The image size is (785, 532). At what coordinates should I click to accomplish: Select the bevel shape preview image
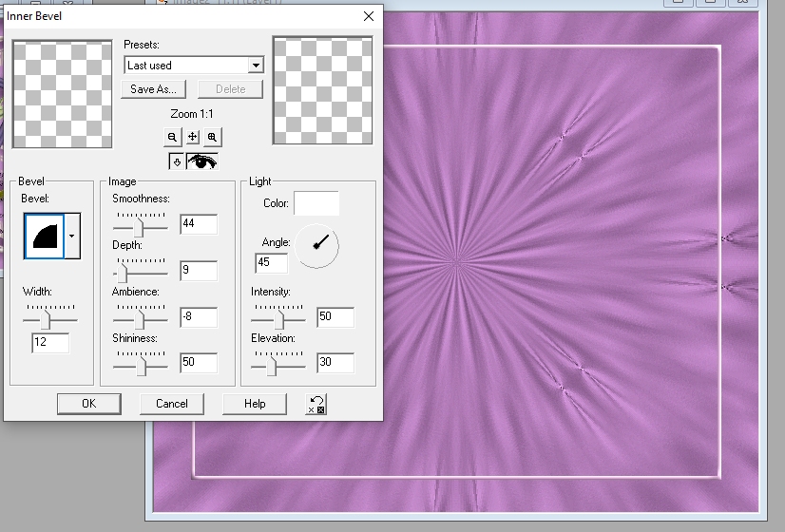pos(44,236)
